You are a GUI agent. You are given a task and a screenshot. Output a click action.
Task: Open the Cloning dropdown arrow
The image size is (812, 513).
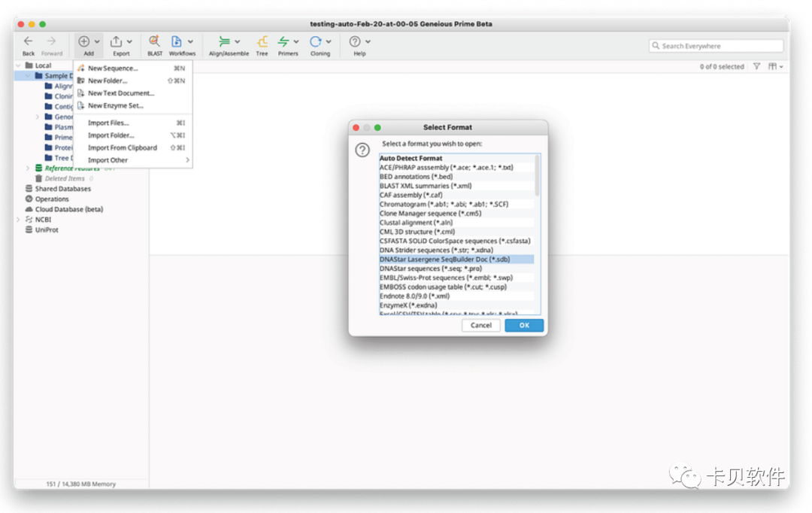pos(329,41)
